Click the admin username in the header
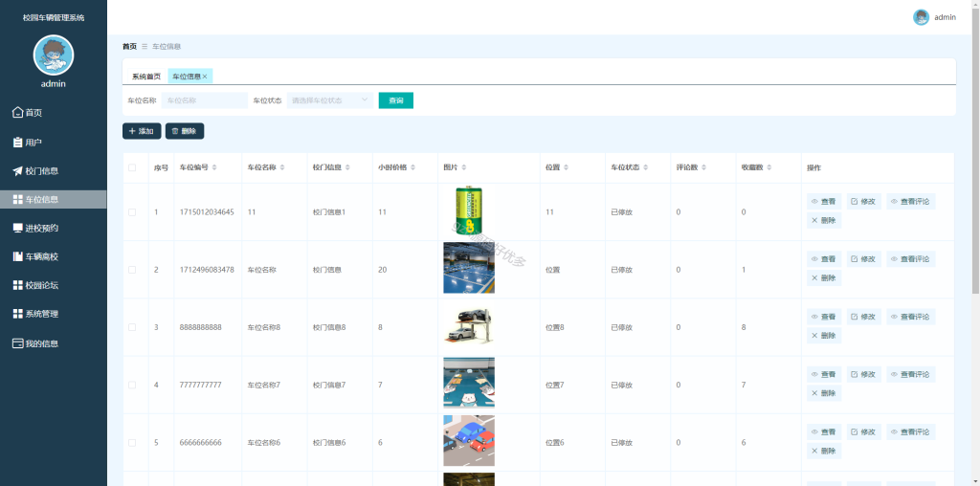 click(945, 17)
